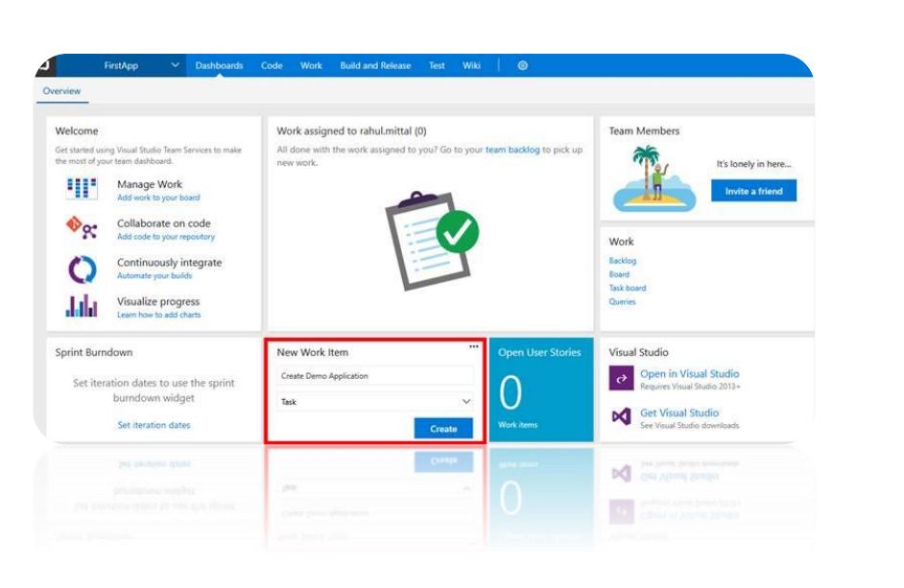
Task: Click the Sprint Burndown widget title
Action: (94, 352)
